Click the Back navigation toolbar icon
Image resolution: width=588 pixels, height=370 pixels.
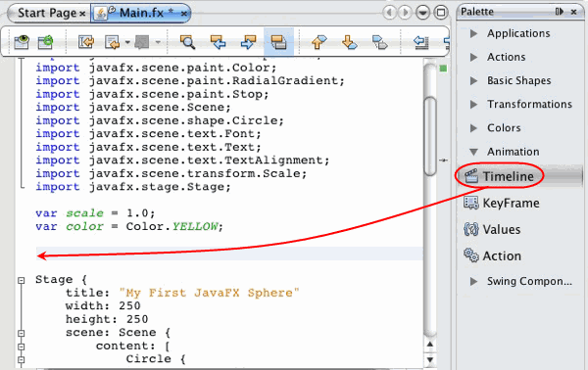(112, 42)
